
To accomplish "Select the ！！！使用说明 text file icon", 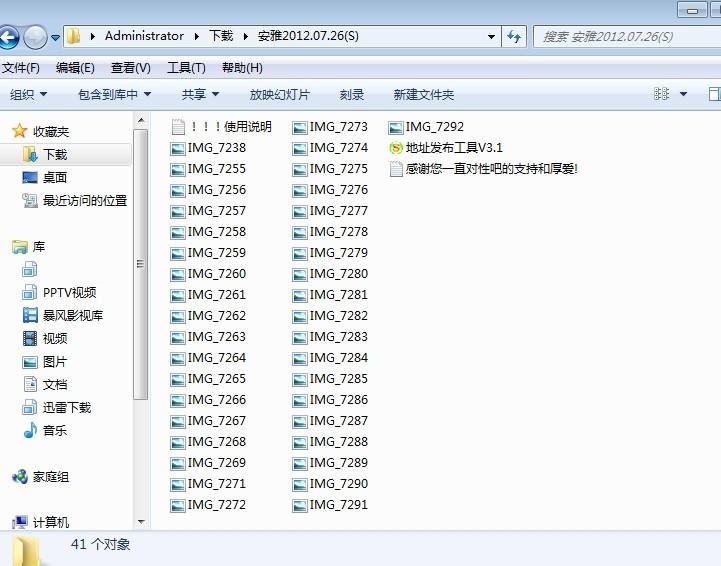I will pyautogui.click(x=178, y=126).
